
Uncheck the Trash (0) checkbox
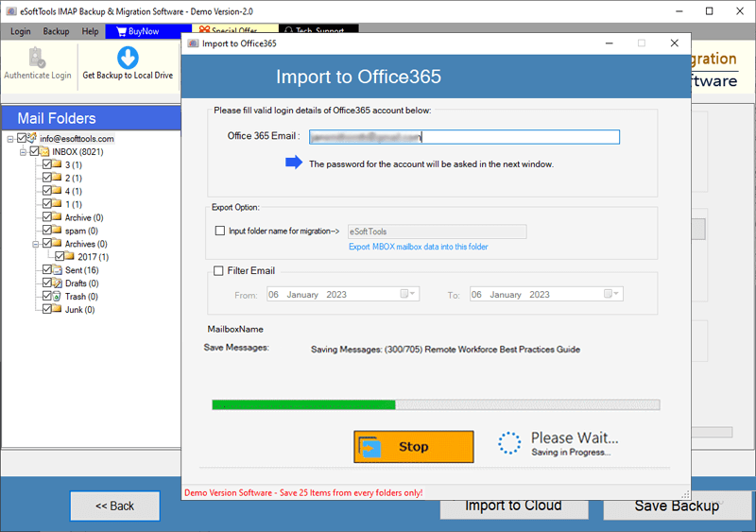[x=46, y=296]
